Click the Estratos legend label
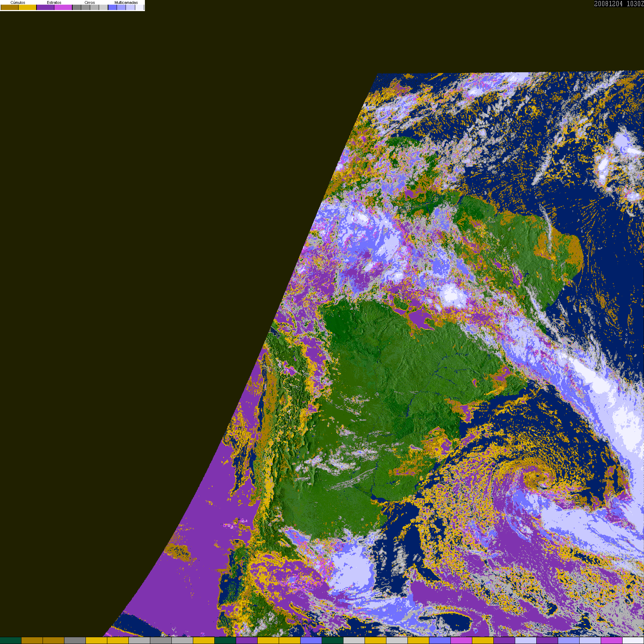Viewport: 644px width, 644px height. [54, 3]
